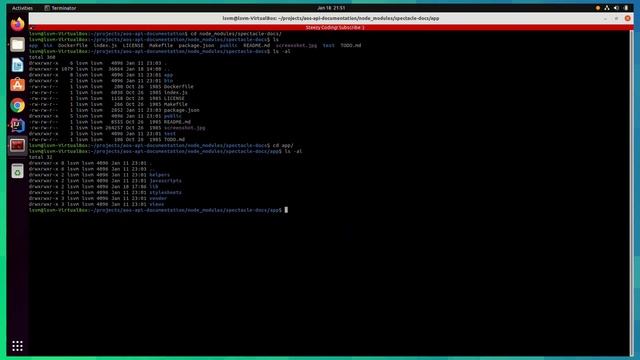The image size is (640, 360).
Task: Click the 'total 32' output line
Action: pos(40,157)
